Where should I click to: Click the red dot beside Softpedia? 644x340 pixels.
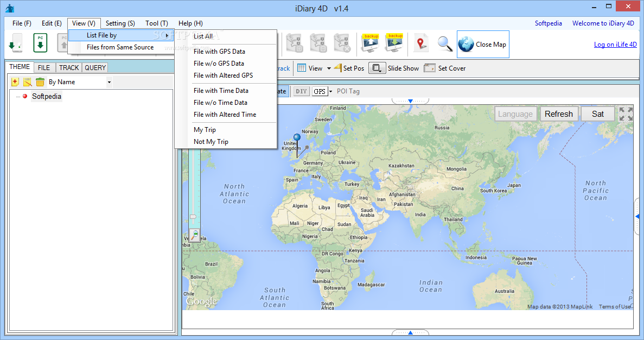tap(24, 96)
